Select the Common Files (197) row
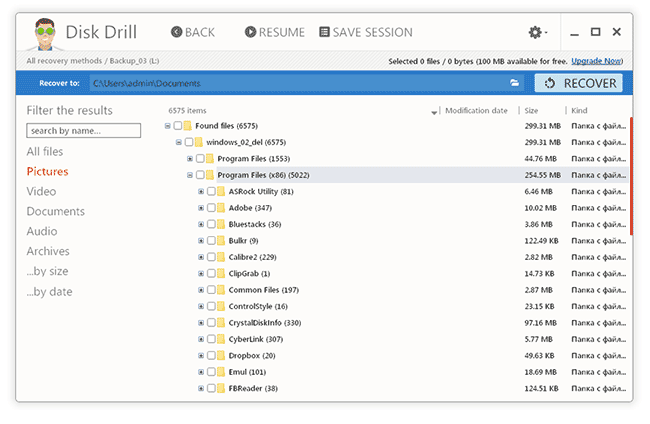The height and width of the screenshot is (424, 650). [412, 290]
